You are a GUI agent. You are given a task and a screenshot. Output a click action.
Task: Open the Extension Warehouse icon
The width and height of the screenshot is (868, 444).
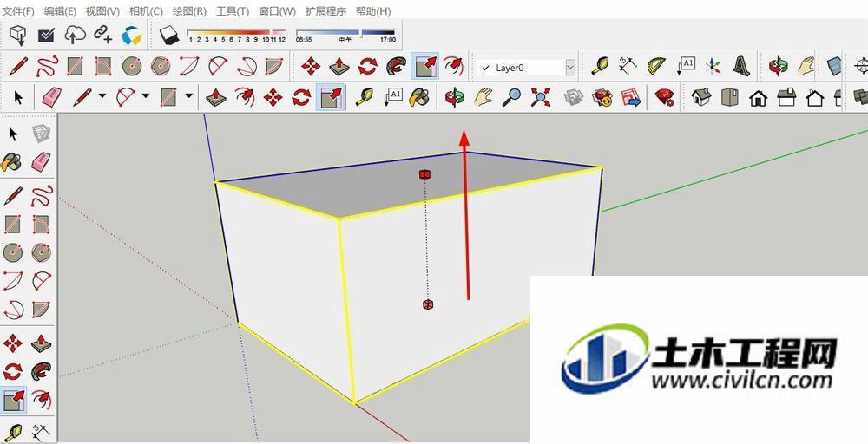coord(602,98)
